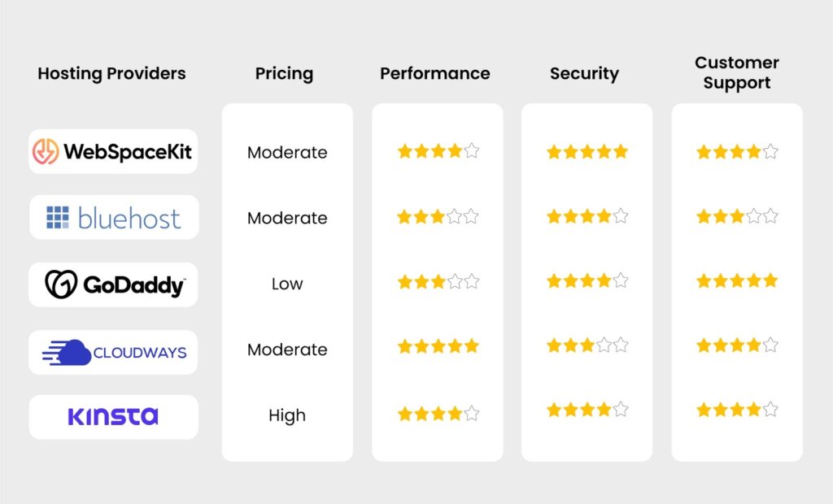
Task: Click the Cloudways cloud logo icon
Action: pyautogui.click(x=67, y=352)
